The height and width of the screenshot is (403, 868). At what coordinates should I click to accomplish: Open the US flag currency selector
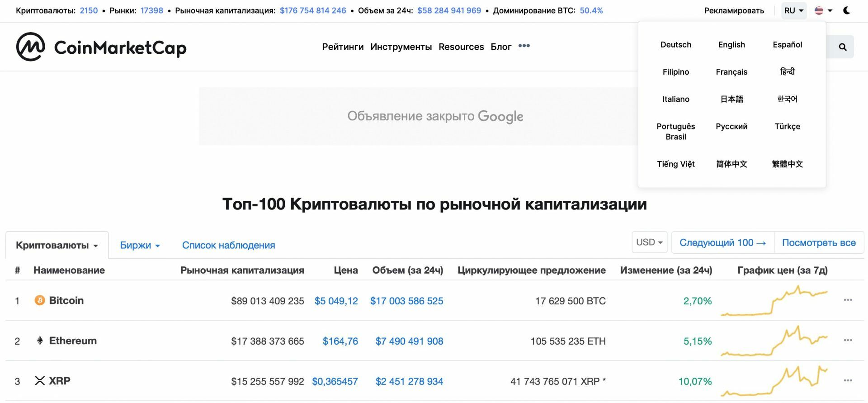tap(823, 10)
